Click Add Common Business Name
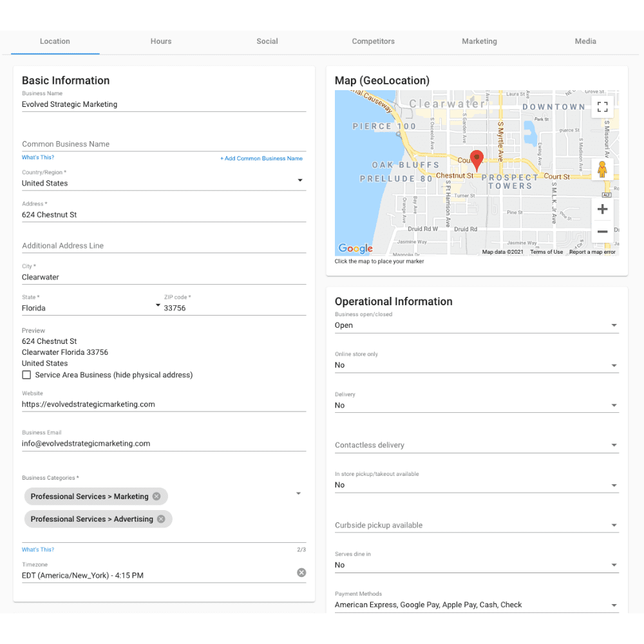 261,158
